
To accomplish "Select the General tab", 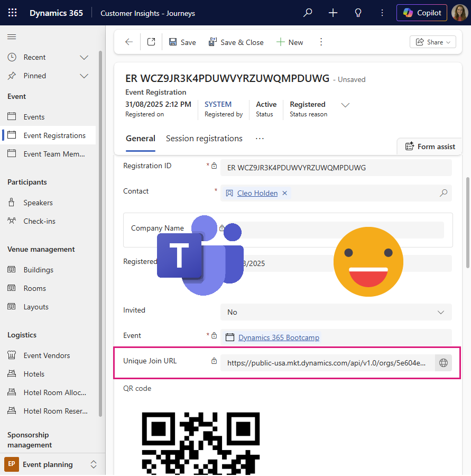I will pyautogui.click(x=140, y=139).
